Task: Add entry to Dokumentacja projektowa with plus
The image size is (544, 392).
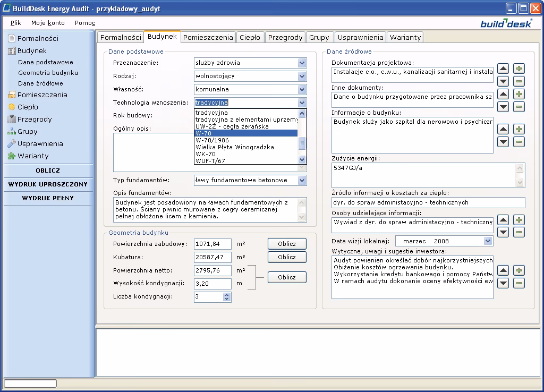Action: click(x=519, y=69)
